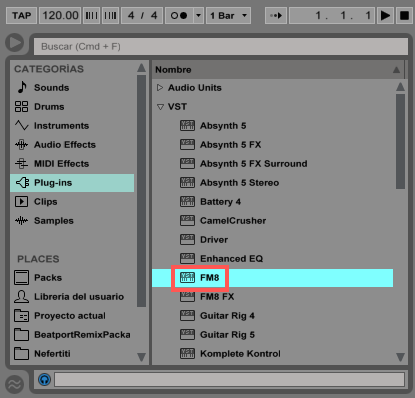Viewport: 415px width, 398px height.
Task: Click the Plug-ins plug icon
Action: (x=22, y=183)
